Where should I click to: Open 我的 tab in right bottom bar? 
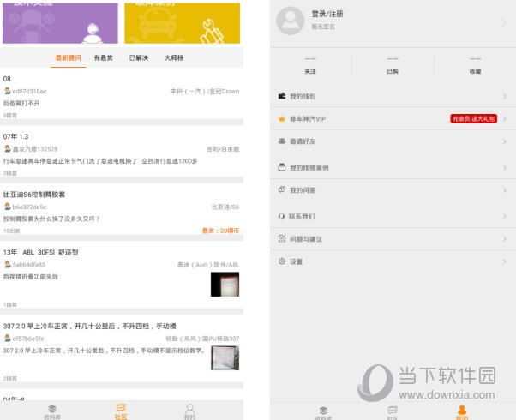pos(462,412)
